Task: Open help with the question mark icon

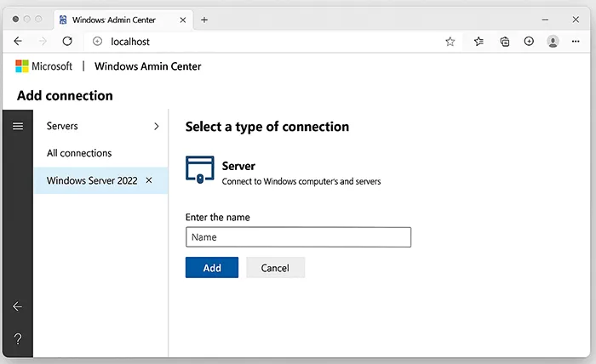Action: pyautogui.click(x=17, y=339)
